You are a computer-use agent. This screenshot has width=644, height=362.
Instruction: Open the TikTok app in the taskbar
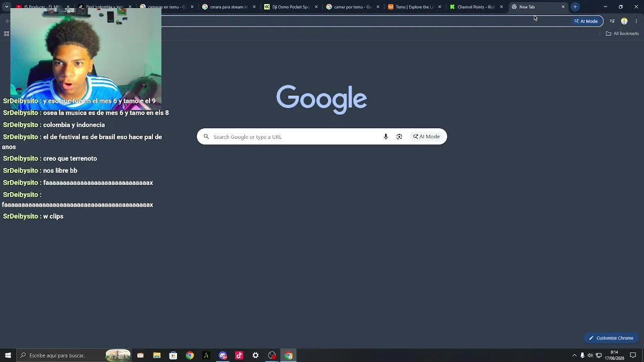pyautogui.click(x=239, y=355)
